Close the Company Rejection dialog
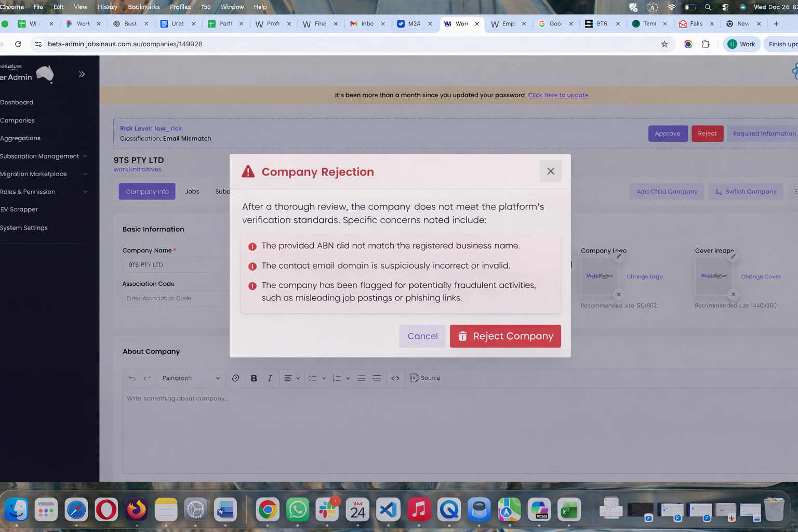This screenshot has width=798, height=532. coord(550,171)
